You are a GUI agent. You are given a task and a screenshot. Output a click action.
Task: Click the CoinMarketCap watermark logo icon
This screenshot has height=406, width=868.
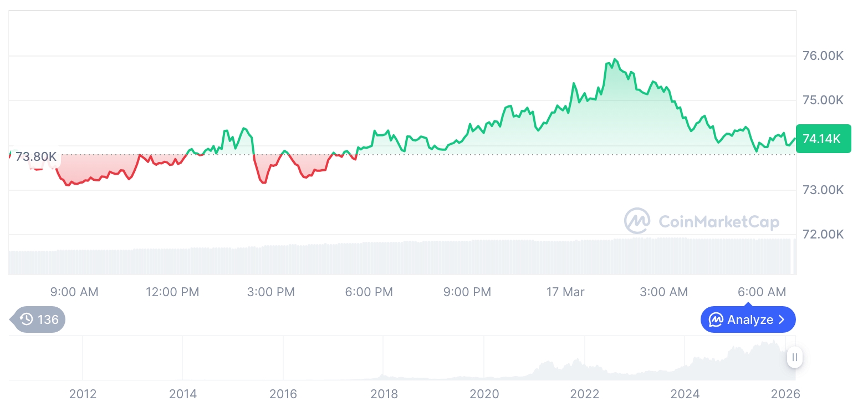pos(637,221)
